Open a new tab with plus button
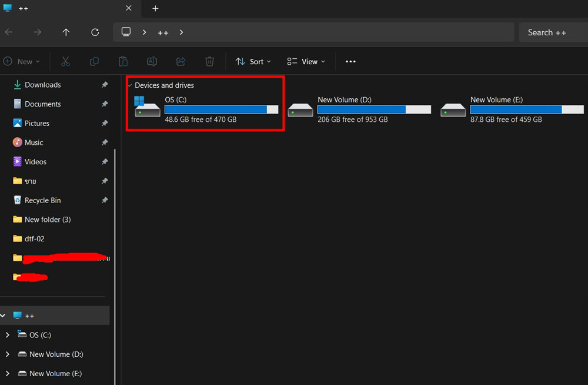 (x=155, y=8)
